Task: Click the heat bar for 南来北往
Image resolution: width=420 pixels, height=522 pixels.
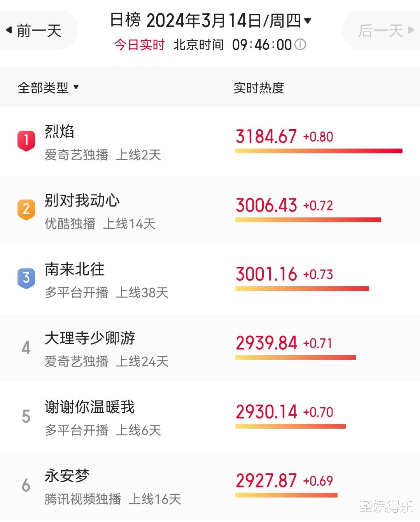Action: [302, 289]
